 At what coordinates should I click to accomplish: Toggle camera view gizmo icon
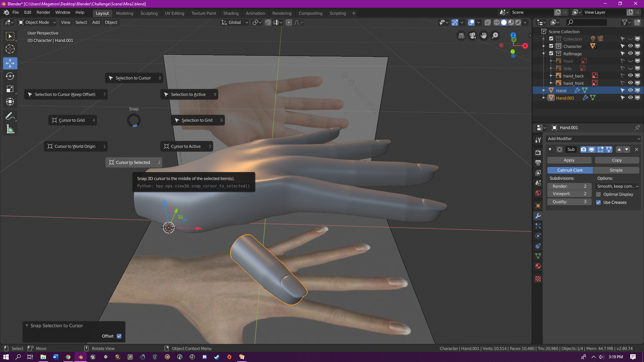[473, 36]
